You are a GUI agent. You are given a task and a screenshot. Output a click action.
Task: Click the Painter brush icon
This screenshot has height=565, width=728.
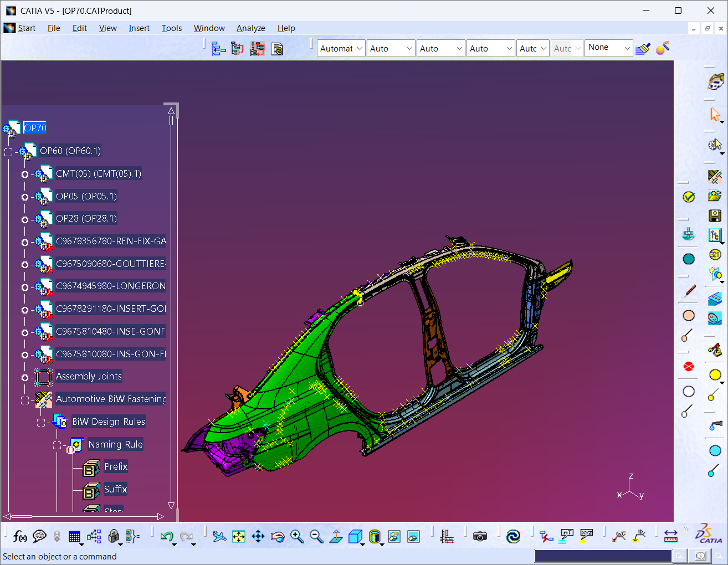(643, 49)
